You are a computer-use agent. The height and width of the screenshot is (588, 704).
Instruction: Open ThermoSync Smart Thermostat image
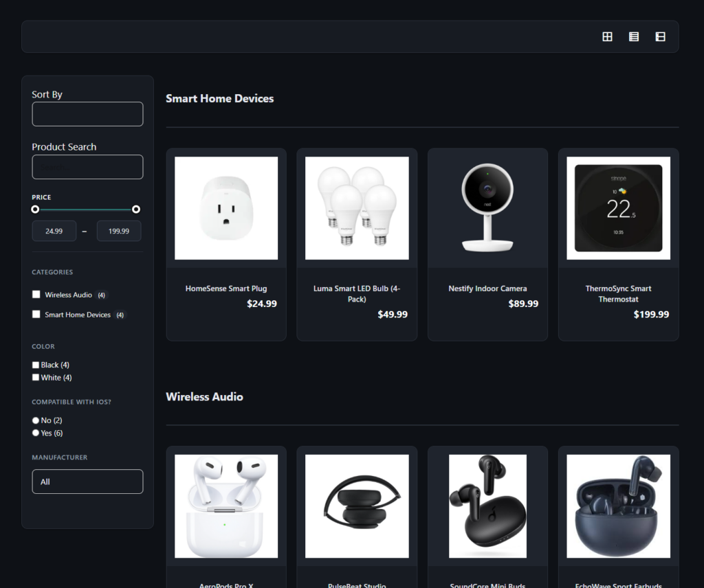click(x=618, y=208)
